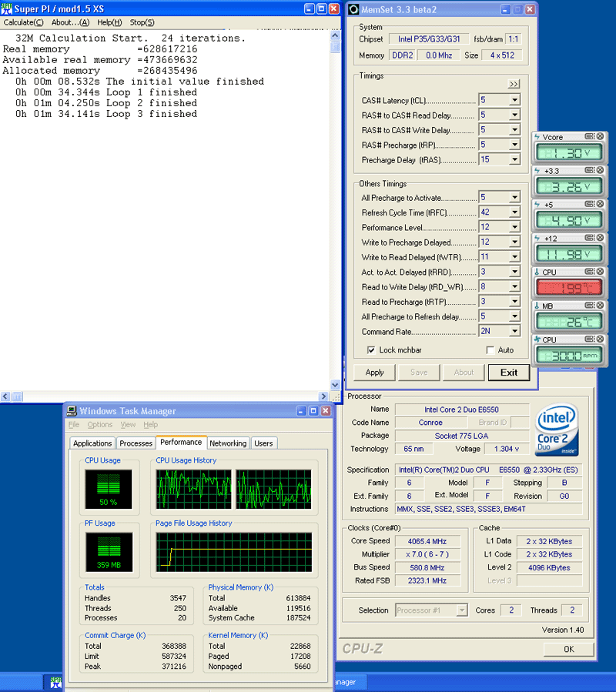Screen dimensions: 616x692
Task: Open settings icon on +3.3 voltage gadget
Action: pos(590,171)
